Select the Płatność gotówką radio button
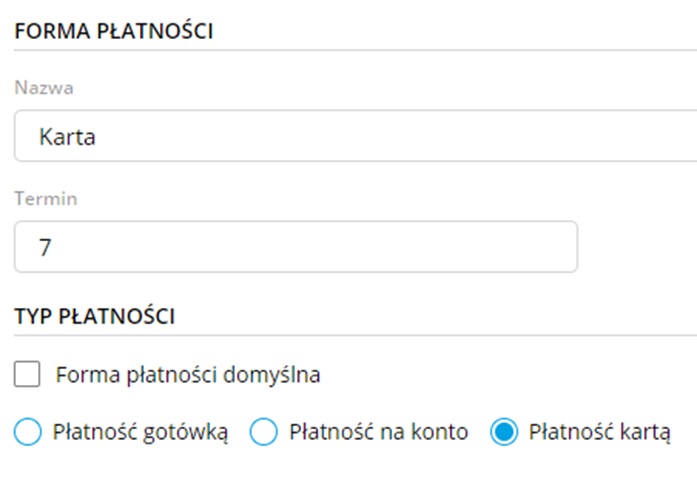Image resolution: width=697 pixels, height=478 pixels. 28,432
